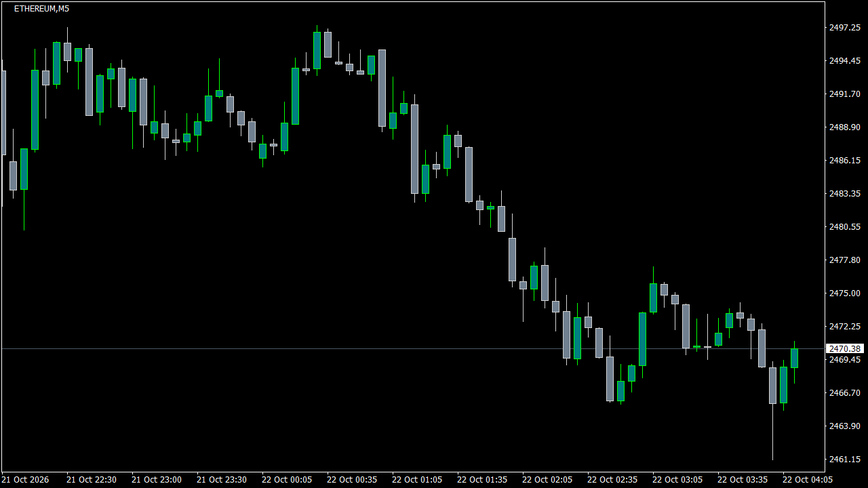
Task: Select the 22 Oct 01:35 time label
Action: click(482, 480)
